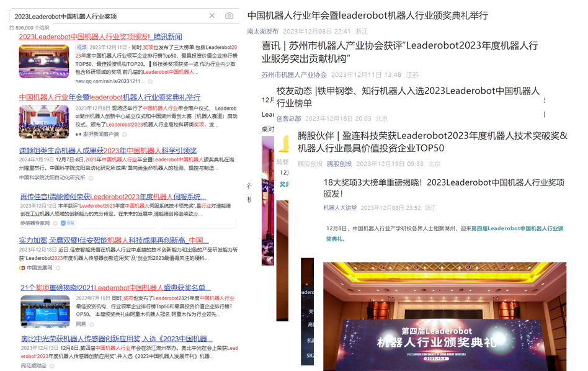588x371 pixels.
Task: Click headline '喜讯 | 苏州市机器人产业协会获评…突出贡献机构'
Action: [399, 52]
